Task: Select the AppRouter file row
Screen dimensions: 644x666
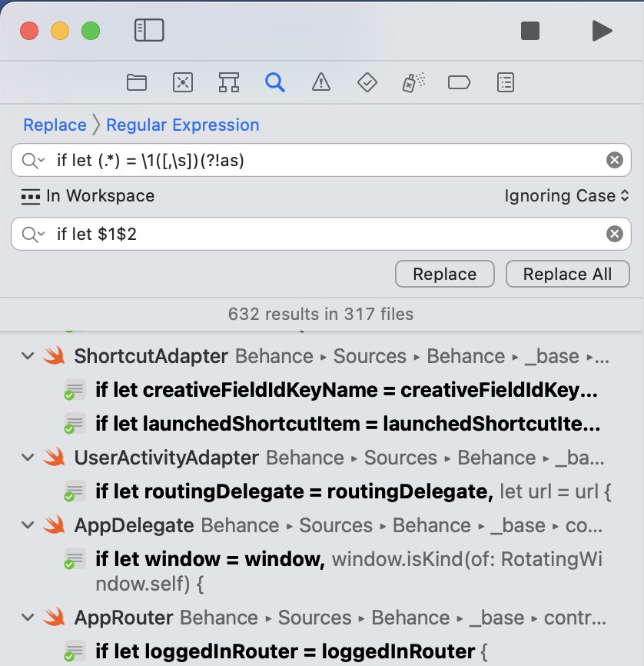Action: pyautogui.click(x=322, y=618)
